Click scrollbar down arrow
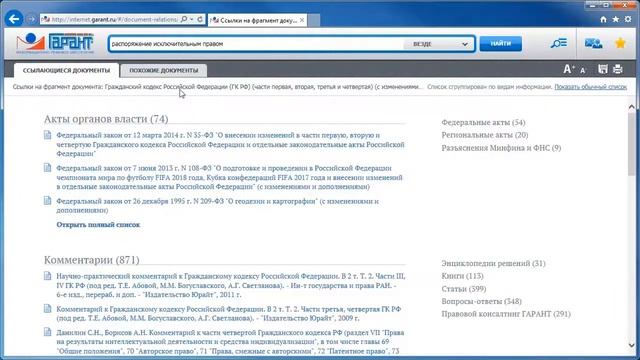 pyautogui.click(x=631, y=345)
